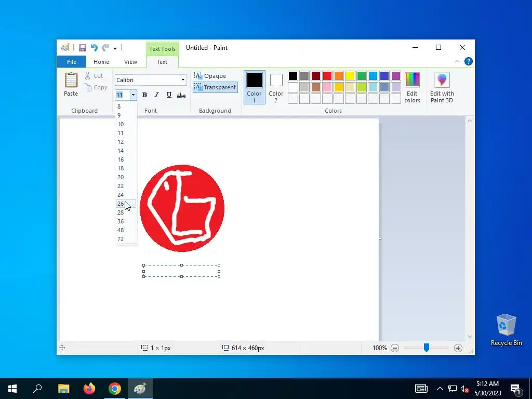Pick the yellow color swatch

pos(350,76)
